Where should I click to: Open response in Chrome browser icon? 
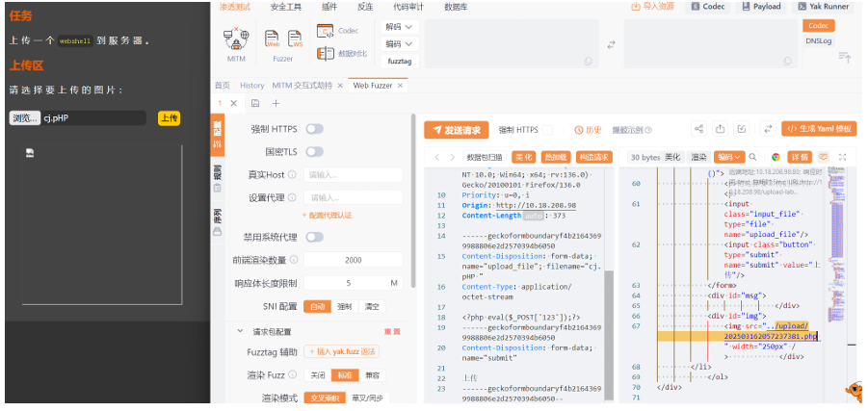pos(776,157)
